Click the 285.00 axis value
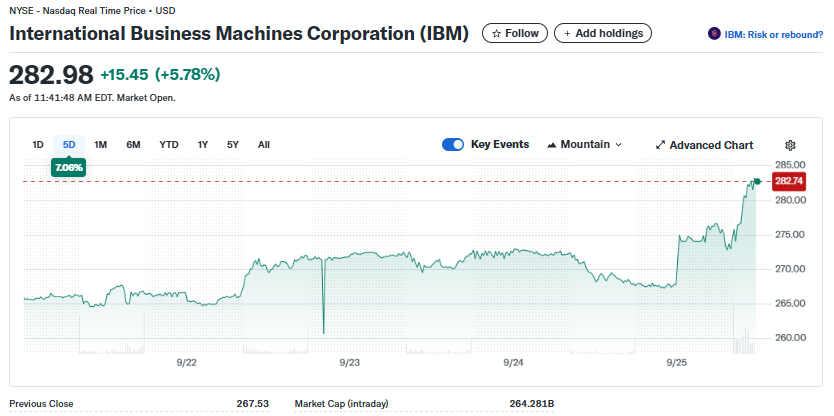Screen dimensions: 834x416 (x=791, y=165)
